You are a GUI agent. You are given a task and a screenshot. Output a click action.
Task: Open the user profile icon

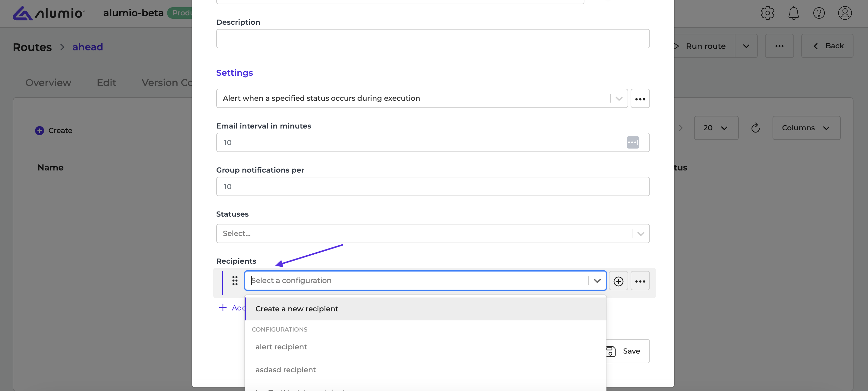pyautogui.click(x=845, y=13)
